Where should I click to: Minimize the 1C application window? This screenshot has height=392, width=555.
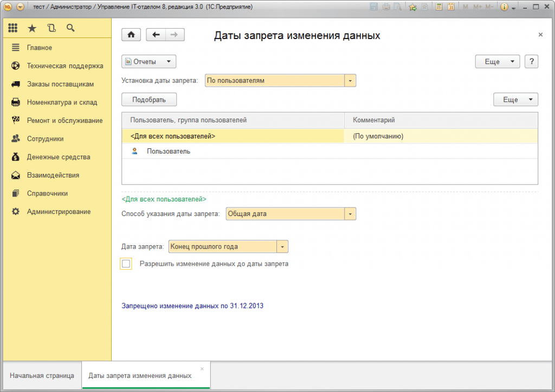tap(525, 7)
